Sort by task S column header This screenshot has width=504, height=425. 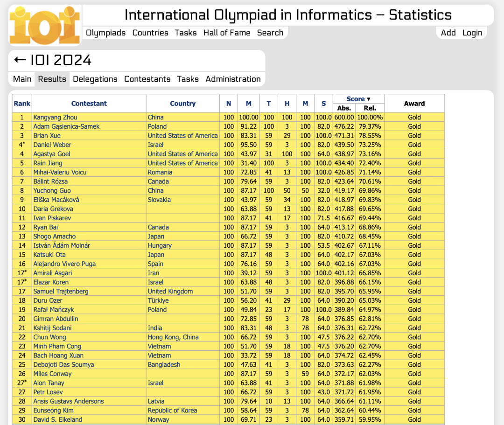coord(324,104)
